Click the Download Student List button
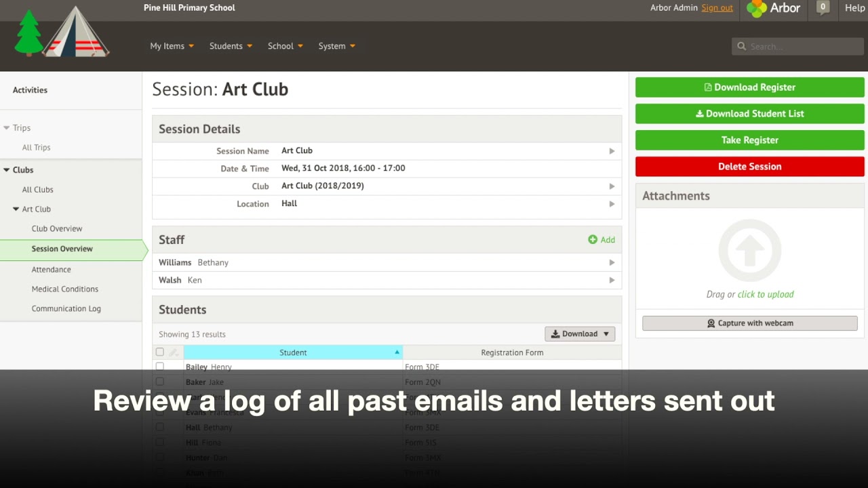The image size is (868, 488). 750,114
